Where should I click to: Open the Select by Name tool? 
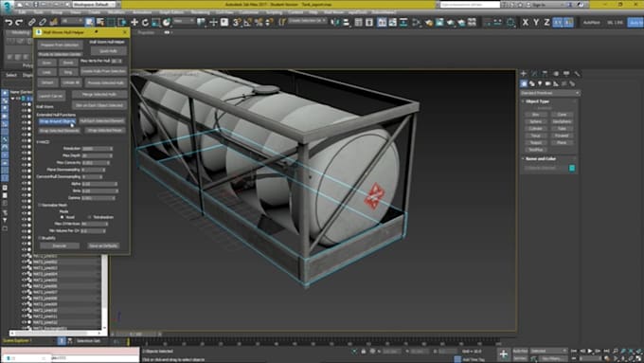pos(99,22)
